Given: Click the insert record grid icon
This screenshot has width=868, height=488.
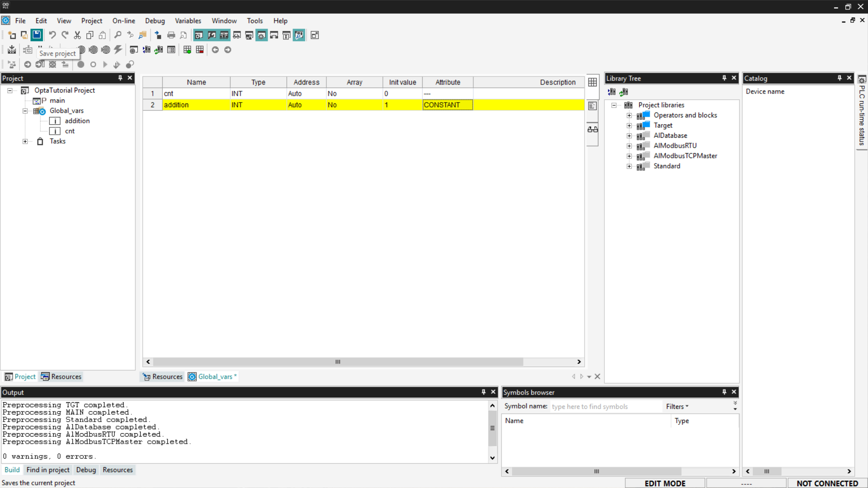Looking at the screenshot, I should [x=187, y=50].
